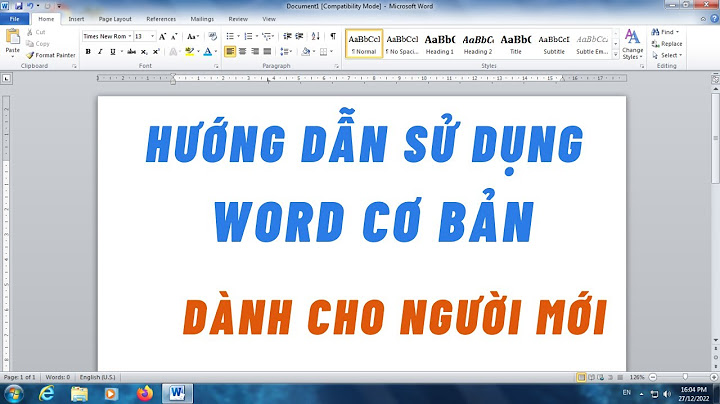Viewport: 720px width, 404px height.
Task: Shrink font size with the smaller A icon
Action: coord(174,36)
